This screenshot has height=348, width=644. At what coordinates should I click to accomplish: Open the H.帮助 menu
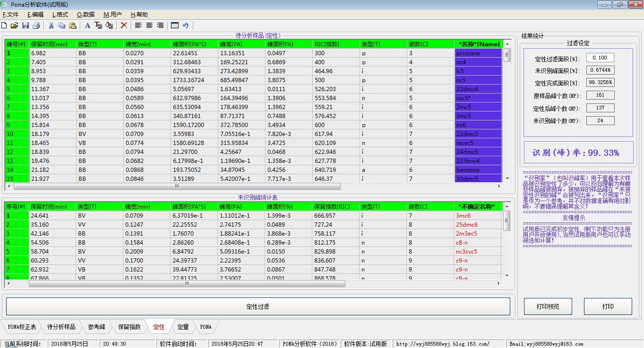(139, 15)
